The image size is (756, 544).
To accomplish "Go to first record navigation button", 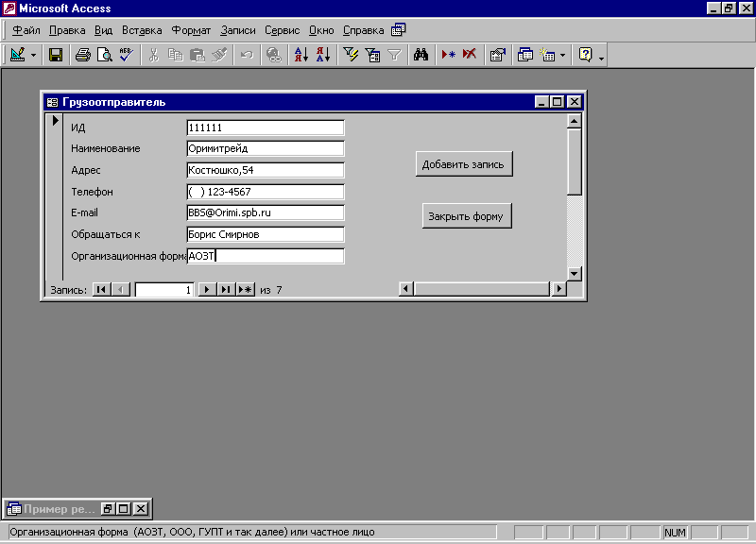I will click(101, 290).
